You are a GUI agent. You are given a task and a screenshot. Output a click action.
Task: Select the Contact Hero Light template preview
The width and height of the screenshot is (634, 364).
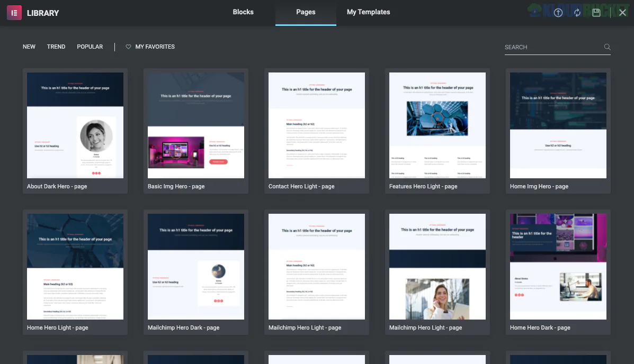coord(316,125)
